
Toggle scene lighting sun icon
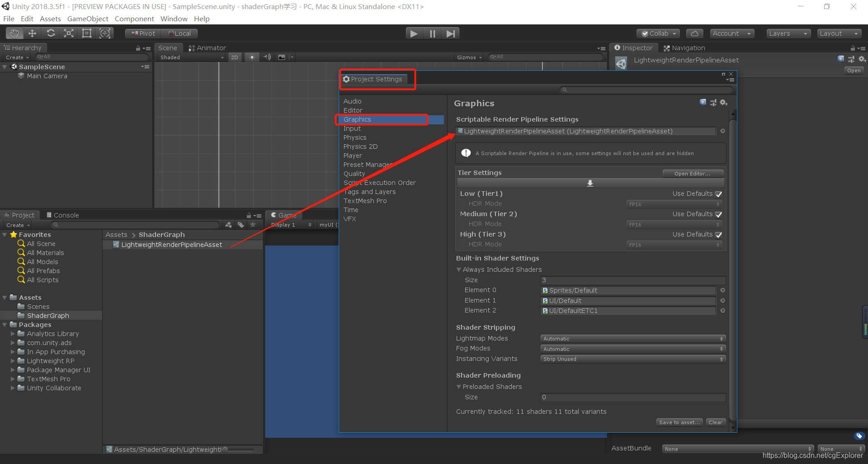pyautogui.click(x=252, y=57)
